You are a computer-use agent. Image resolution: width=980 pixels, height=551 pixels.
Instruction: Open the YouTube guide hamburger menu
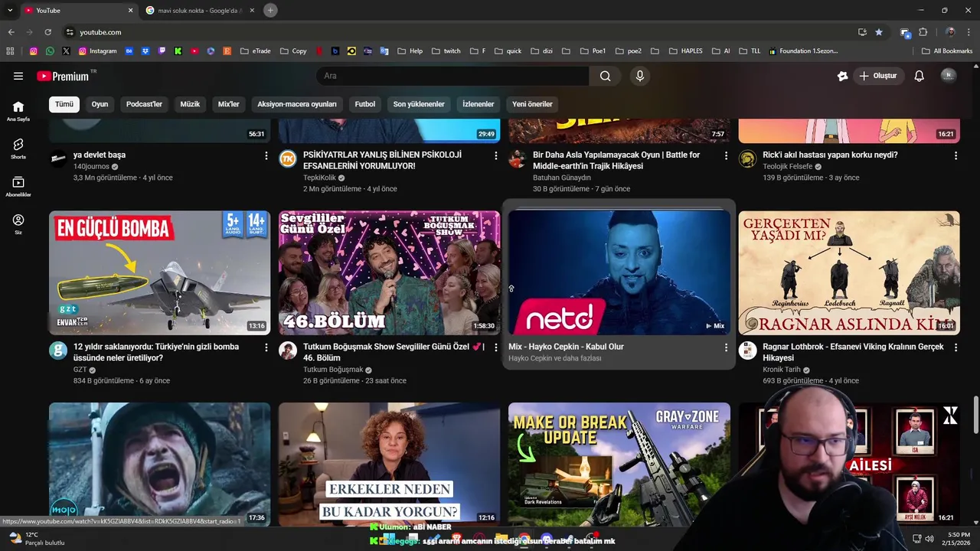pos(18,76)
